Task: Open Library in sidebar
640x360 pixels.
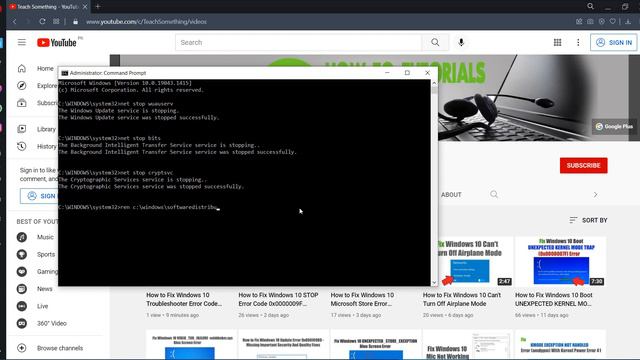Action: 37,129
